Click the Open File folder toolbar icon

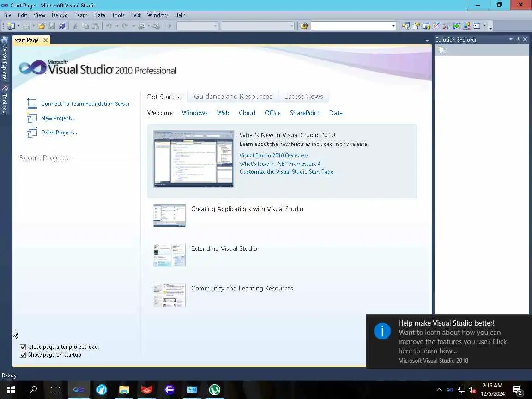[42, 26]
